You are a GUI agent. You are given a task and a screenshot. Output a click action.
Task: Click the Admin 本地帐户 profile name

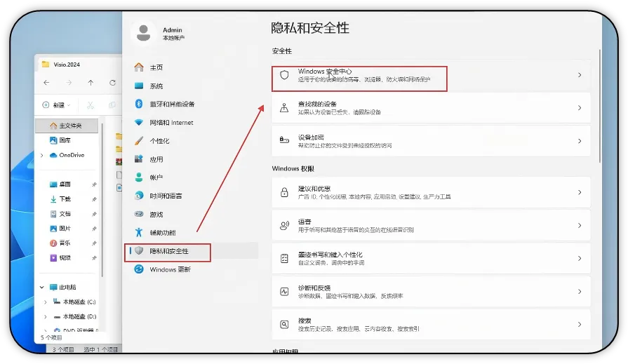pos(173,34)
